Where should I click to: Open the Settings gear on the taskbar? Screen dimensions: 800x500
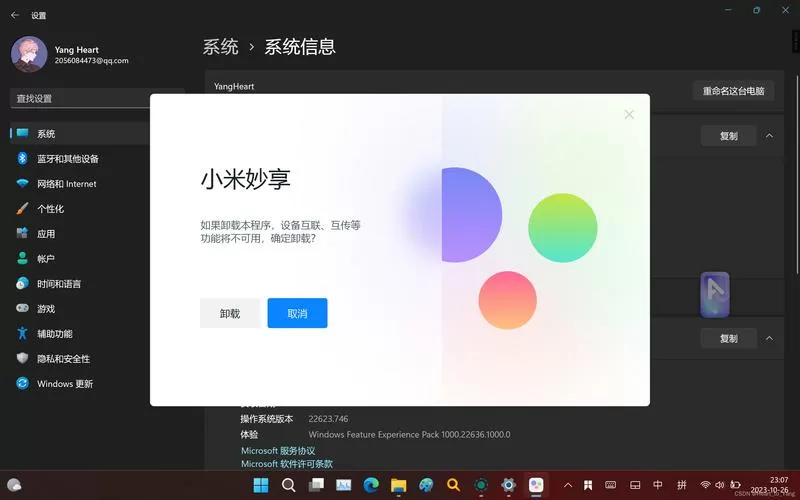click(x=508, y=485)
